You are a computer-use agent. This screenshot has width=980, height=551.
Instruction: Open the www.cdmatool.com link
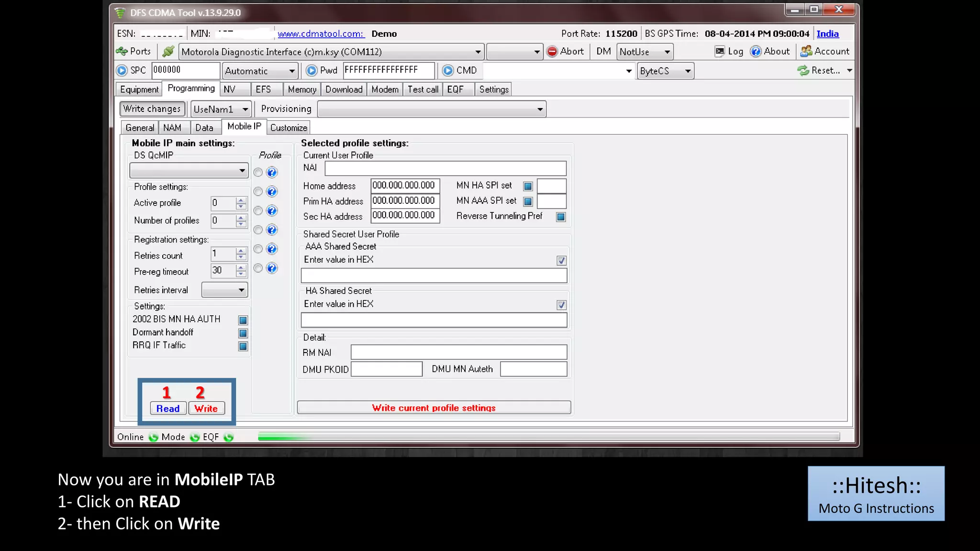pyautogui.click(x=321, y=33)
